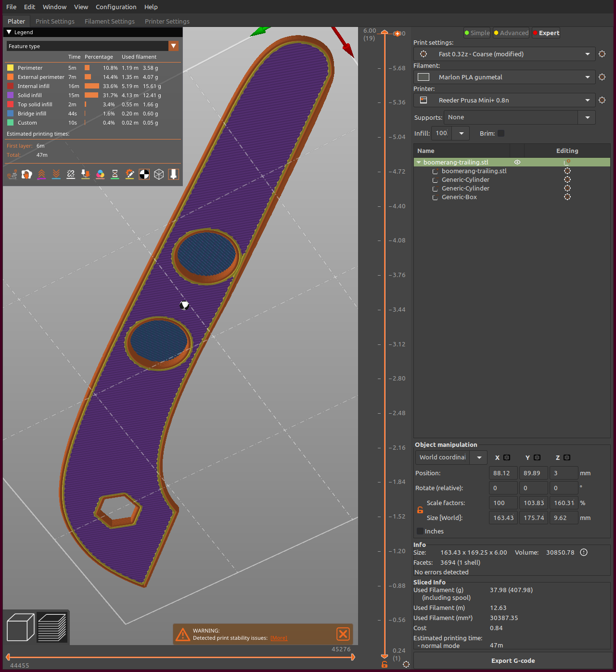Open vertical slider settings cog
Viewport: 616px width, 672px height.
(x=406, y=664)
